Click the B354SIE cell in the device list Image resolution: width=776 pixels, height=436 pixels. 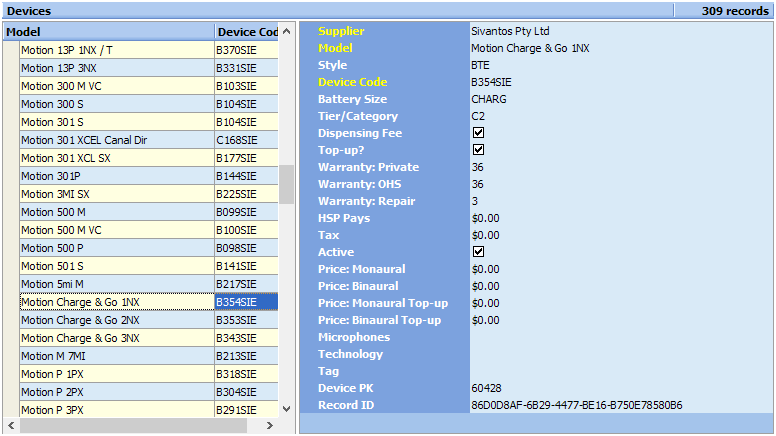point(245,302)
